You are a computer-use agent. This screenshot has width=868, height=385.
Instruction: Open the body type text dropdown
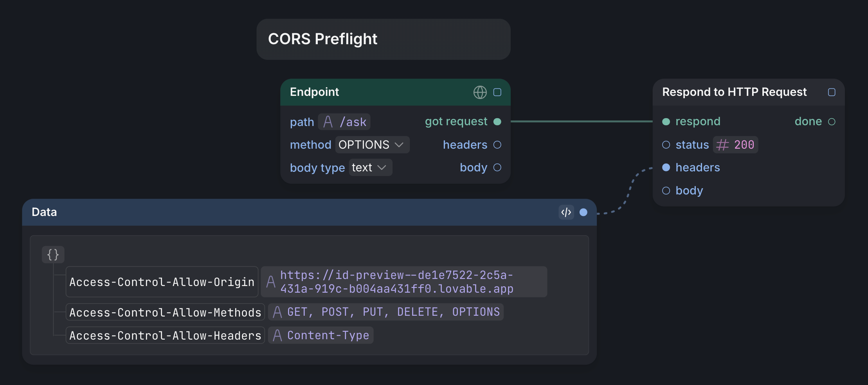[370, 167]
